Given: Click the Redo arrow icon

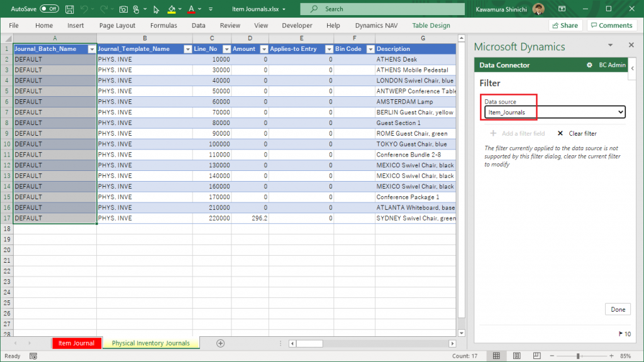Looking at the screenshot, I should point(104,9).
